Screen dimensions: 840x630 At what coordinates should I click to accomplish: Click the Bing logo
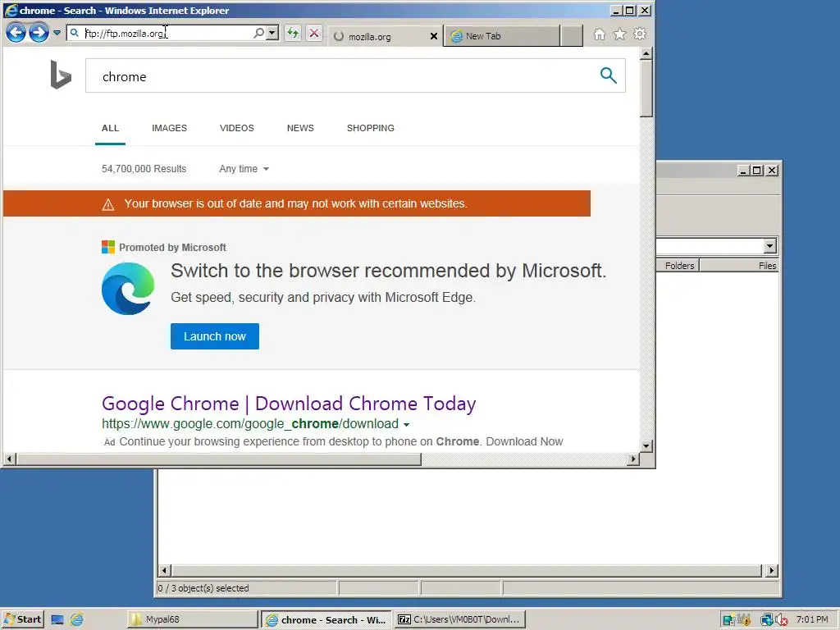click(61, 75)
